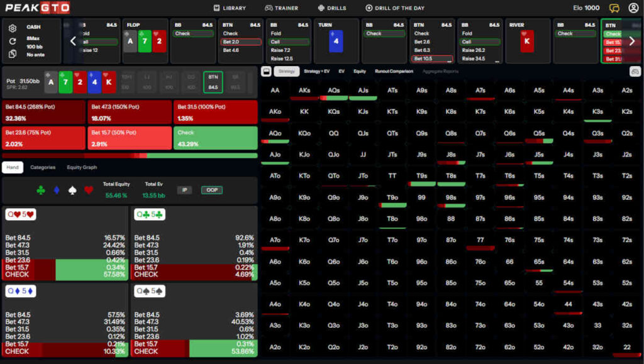
Task: Toggle the OOP position button
Action: (212, 190)
